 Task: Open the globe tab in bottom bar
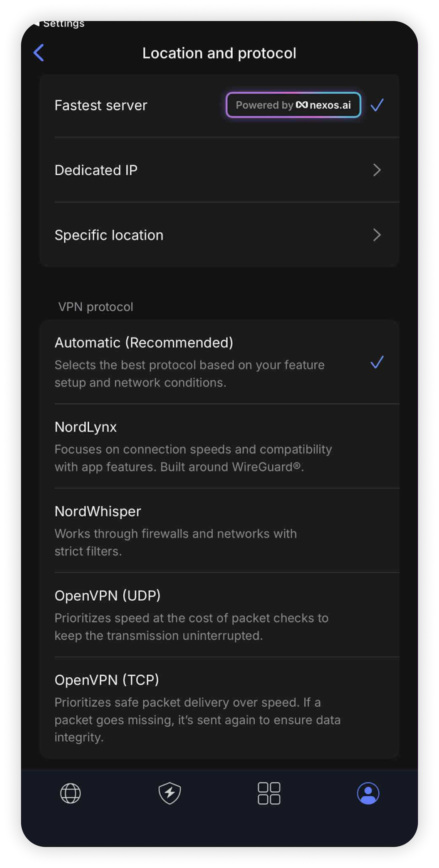pos(70,793)
